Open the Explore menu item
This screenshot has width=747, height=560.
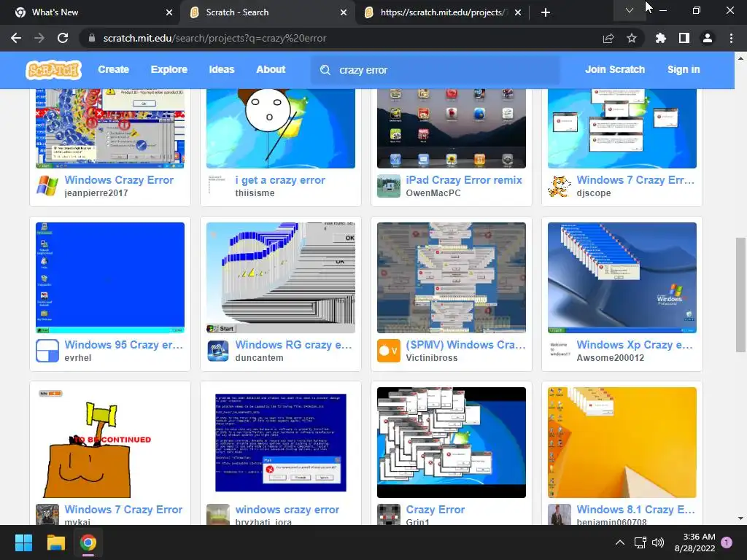169,69
